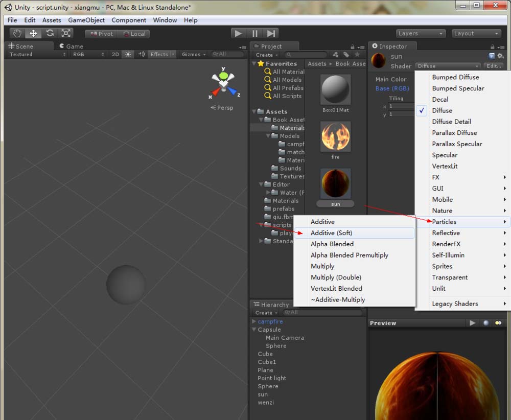This screenshot has height=420, width=511.
Task: Click the shader Edit... button
Action: [x=494, y=66]
